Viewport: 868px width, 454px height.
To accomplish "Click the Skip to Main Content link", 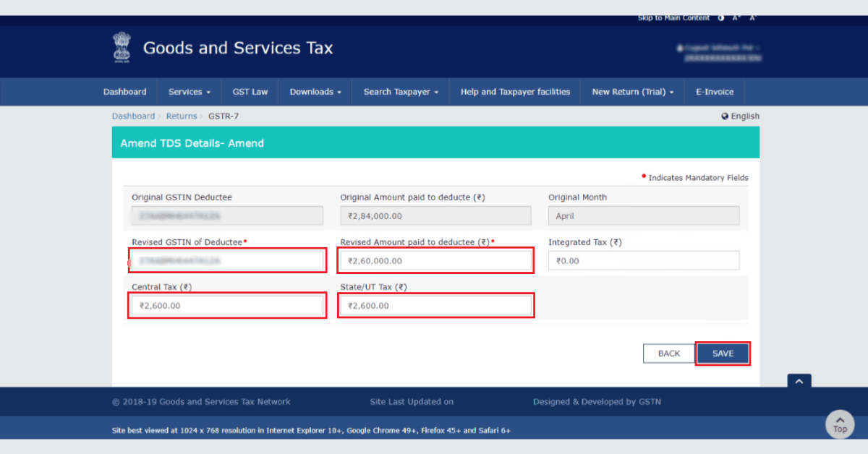I will [x=673, y=17].
